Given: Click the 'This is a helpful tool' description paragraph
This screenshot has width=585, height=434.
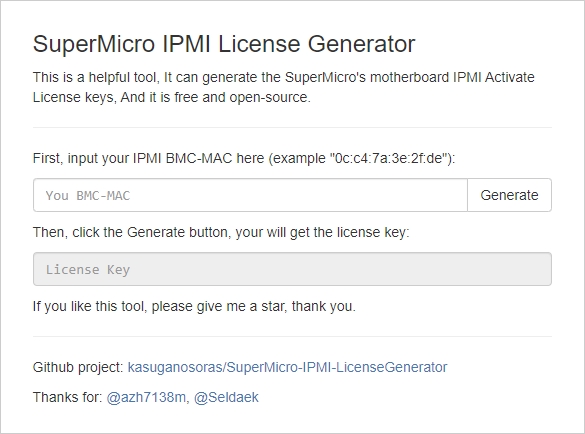Looking at the screenshot, I should [284, 87].
